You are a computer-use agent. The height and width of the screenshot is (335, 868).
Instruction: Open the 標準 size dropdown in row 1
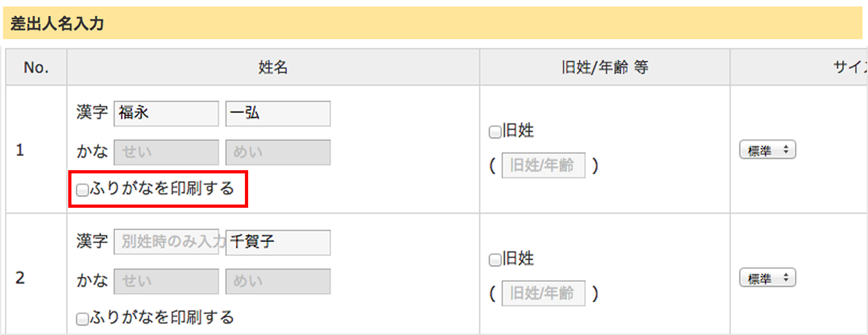click(x=768, y=150)
